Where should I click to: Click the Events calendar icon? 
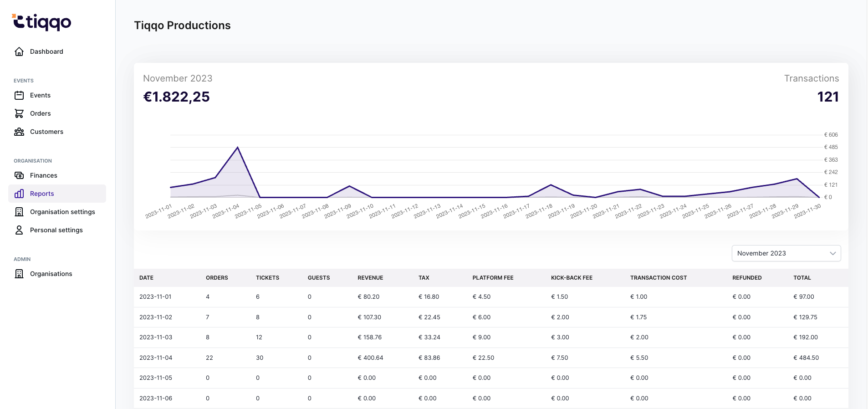coord(19,95)
